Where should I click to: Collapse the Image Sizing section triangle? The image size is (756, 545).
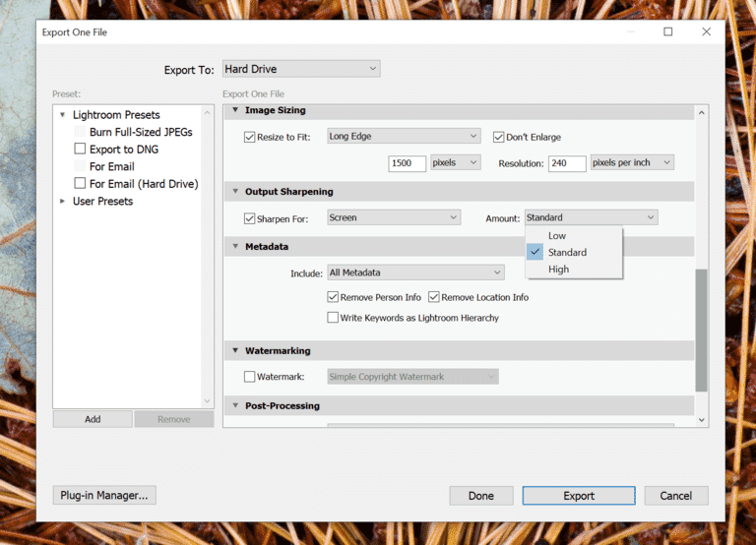235,110
